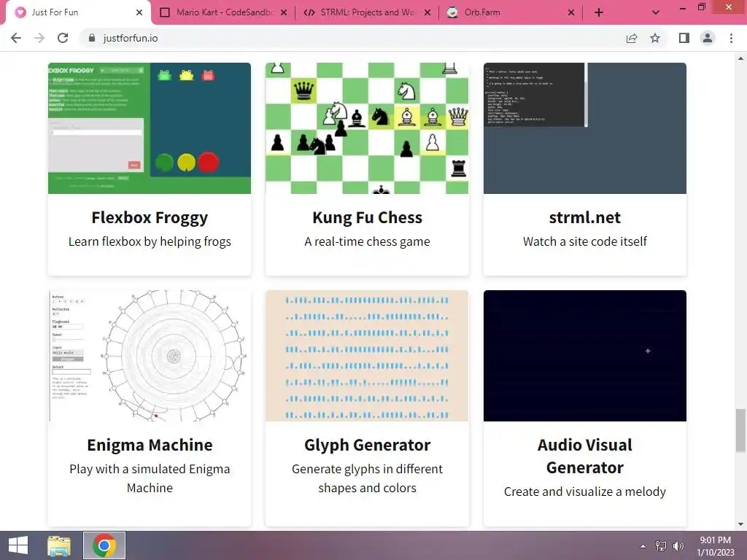Image resolution: width=747 pixels, height=560 pixels.
Task: Open the Glyph Generator thumbnail
Action: [367, 356]
